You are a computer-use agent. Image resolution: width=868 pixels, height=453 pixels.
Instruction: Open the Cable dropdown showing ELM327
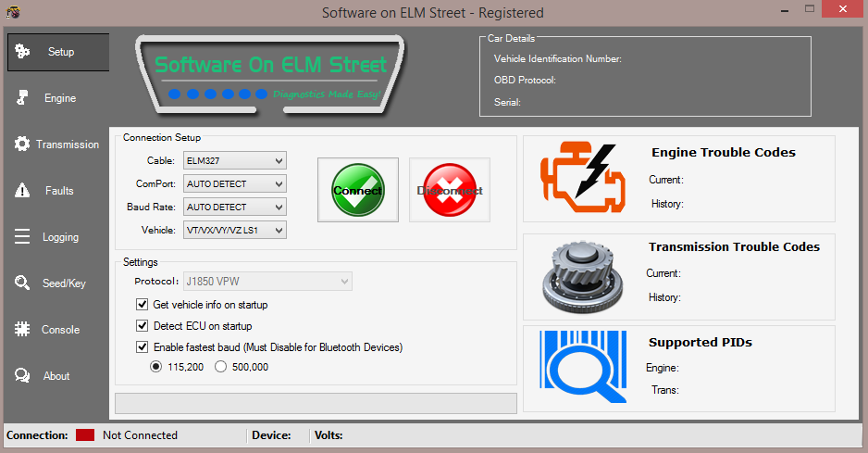(235, 161)
